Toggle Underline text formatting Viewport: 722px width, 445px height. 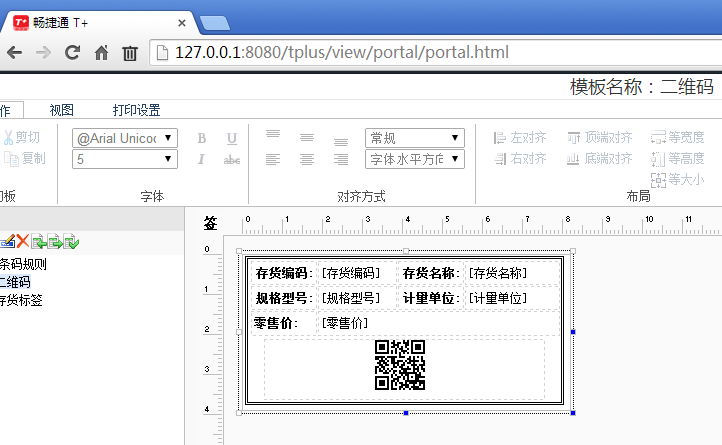pyautogui.click(x=232, y=138)
